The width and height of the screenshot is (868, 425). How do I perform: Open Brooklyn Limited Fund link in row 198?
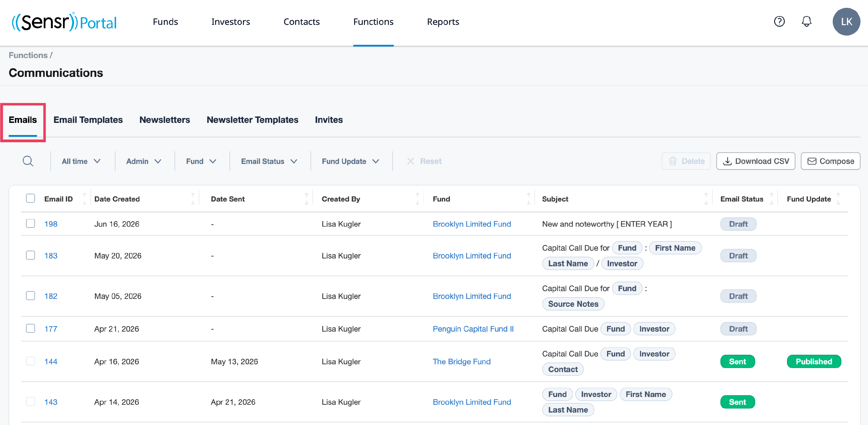tap(472, 224)
